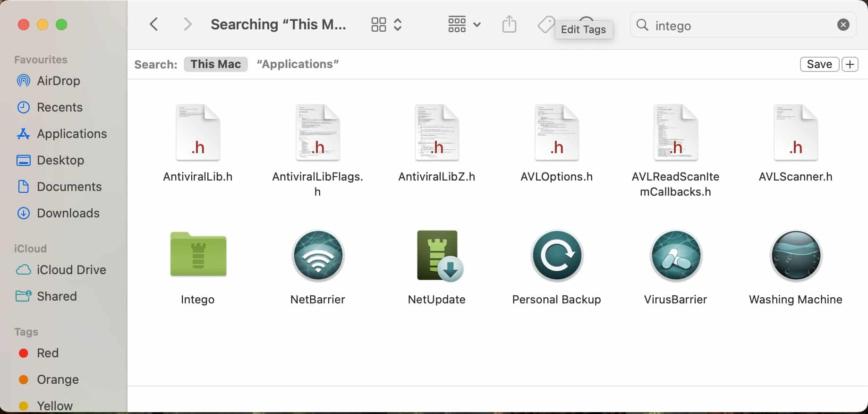The image size is (868, 414).
Task: Open iCloud Drive in the sidebar
Action: tap(61, 270)
